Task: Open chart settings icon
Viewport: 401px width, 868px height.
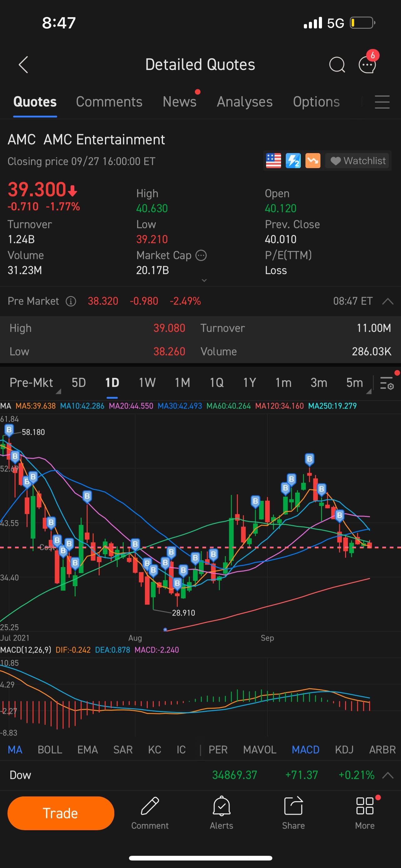Action: tap(387, 383)
